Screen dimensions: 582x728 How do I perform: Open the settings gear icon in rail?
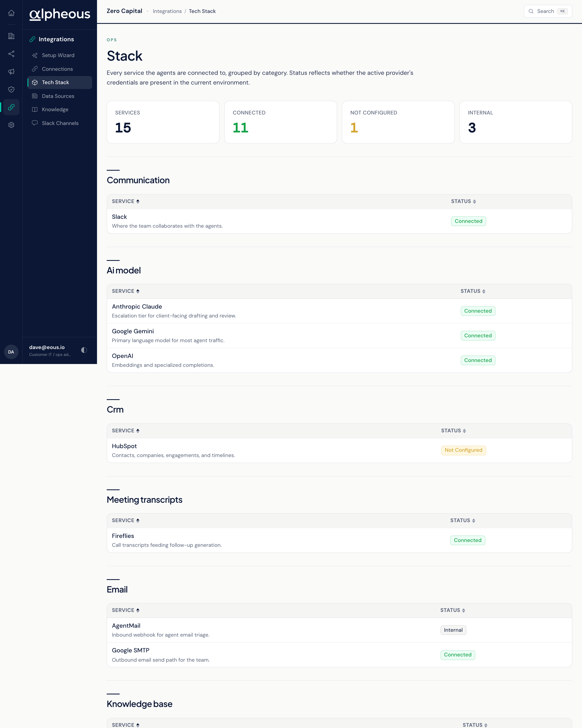pos(11,125)
